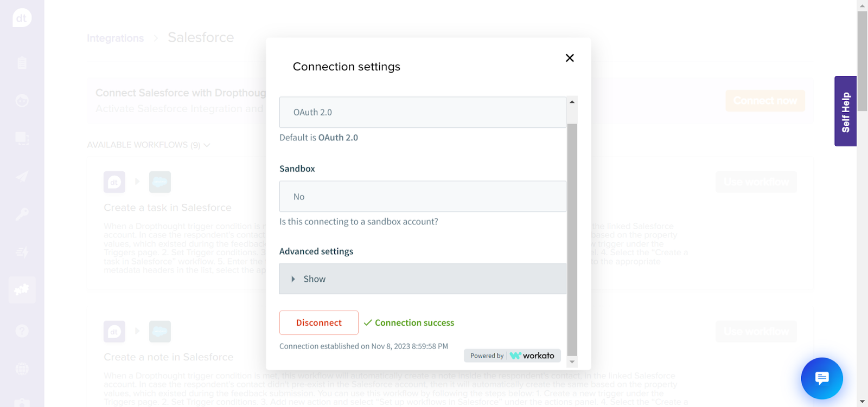The height and width of the screenshot is (407, 868).
Task: Open the Self Help side tab
Action: click(x=845, y=111)
